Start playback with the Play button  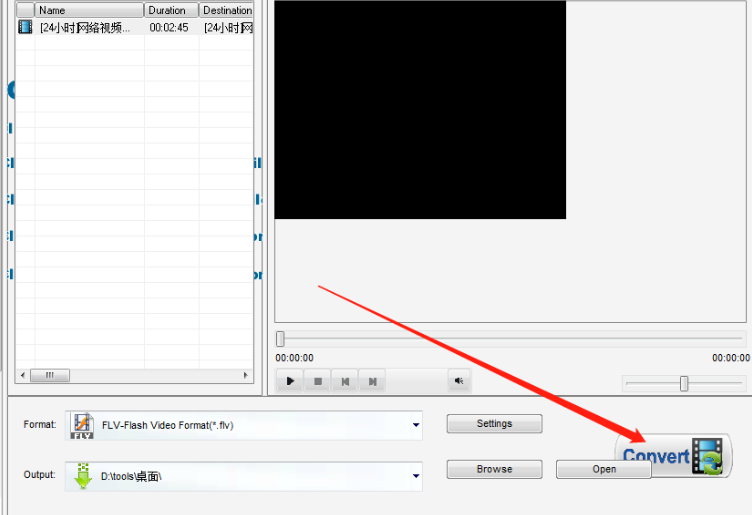(x=290, y=381)
